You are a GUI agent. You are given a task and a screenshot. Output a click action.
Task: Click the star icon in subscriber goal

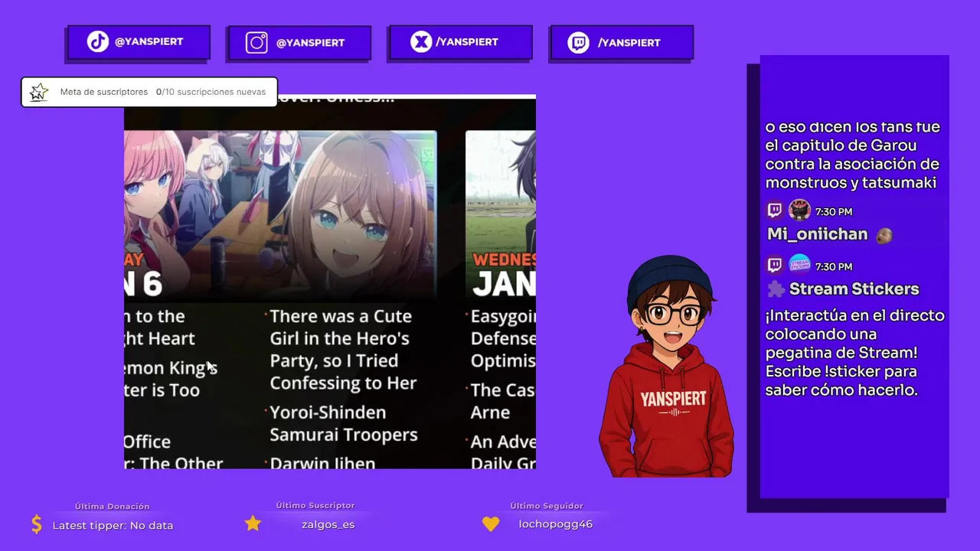(x=39, y=93)
